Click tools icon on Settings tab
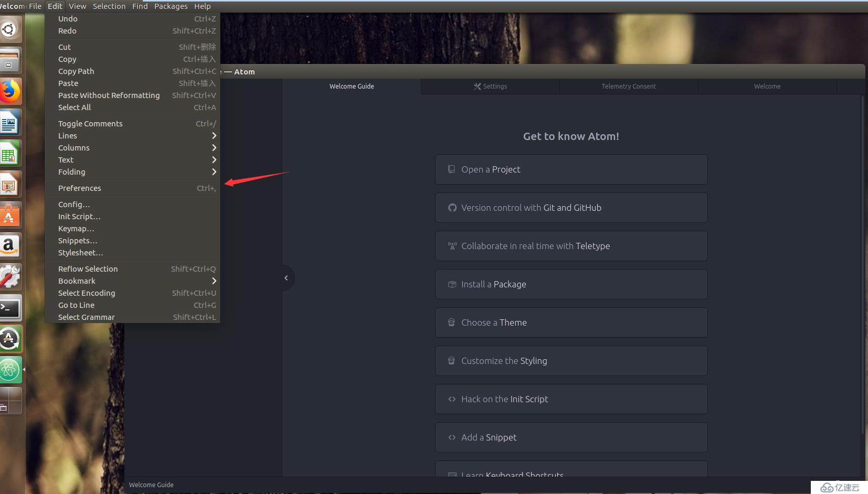 [x=477, y=87]
